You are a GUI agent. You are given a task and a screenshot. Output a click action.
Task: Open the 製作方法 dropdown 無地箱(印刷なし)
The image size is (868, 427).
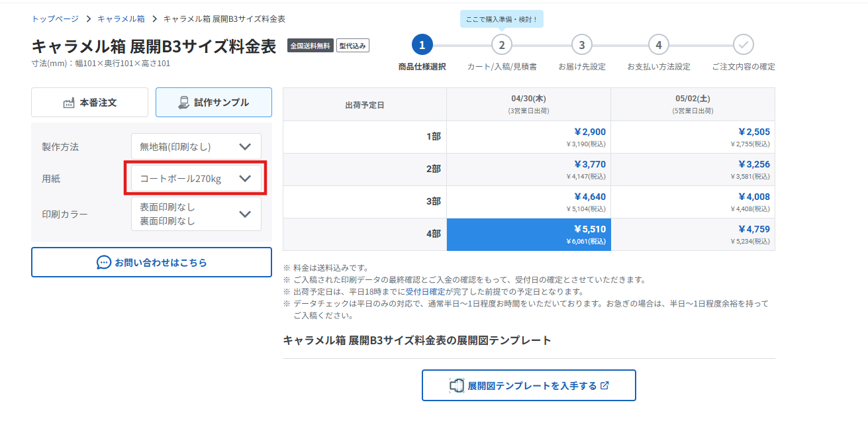point(196,146)
